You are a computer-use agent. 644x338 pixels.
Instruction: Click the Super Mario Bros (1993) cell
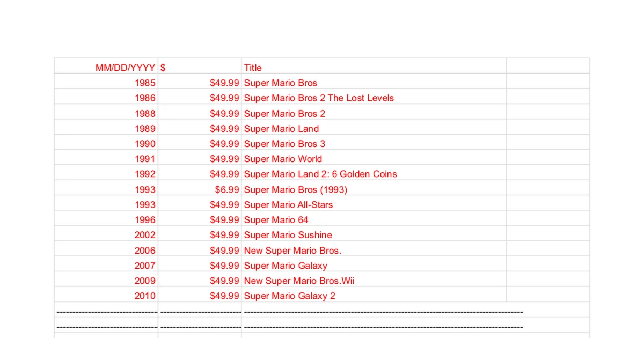(374, 189)
